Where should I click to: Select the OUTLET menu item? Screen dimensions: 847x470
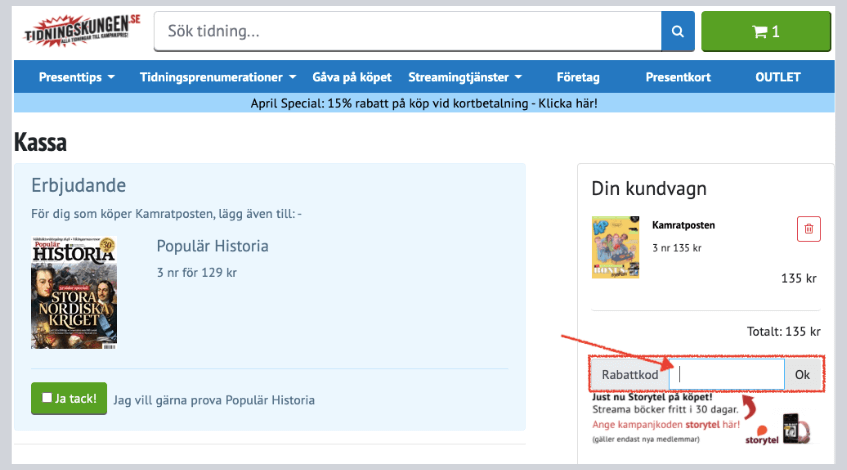pyautogui.click(x=779, y=77)
